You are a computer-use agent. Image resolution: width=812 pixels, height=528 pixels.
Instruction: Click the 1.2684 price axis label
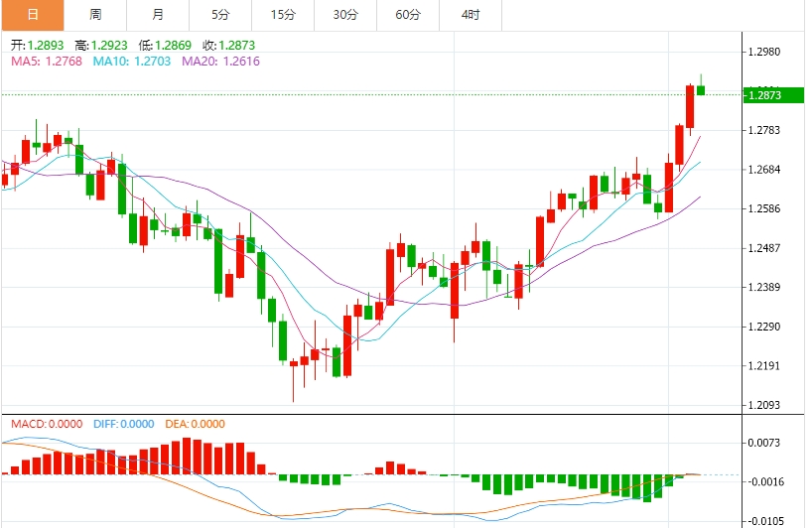click(764, 170)
